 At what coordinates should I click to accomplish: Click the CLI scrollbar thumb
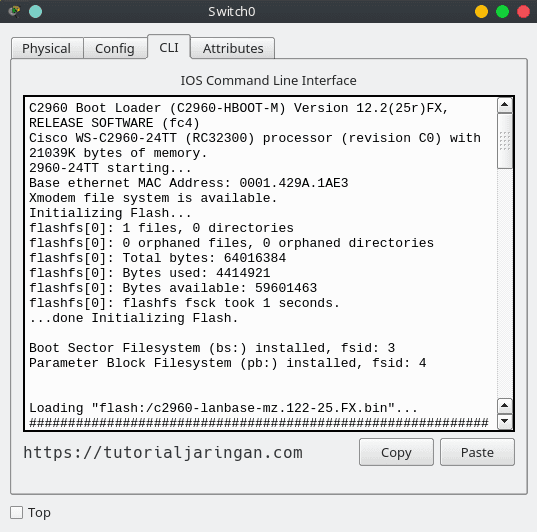[x=505, y=141]
